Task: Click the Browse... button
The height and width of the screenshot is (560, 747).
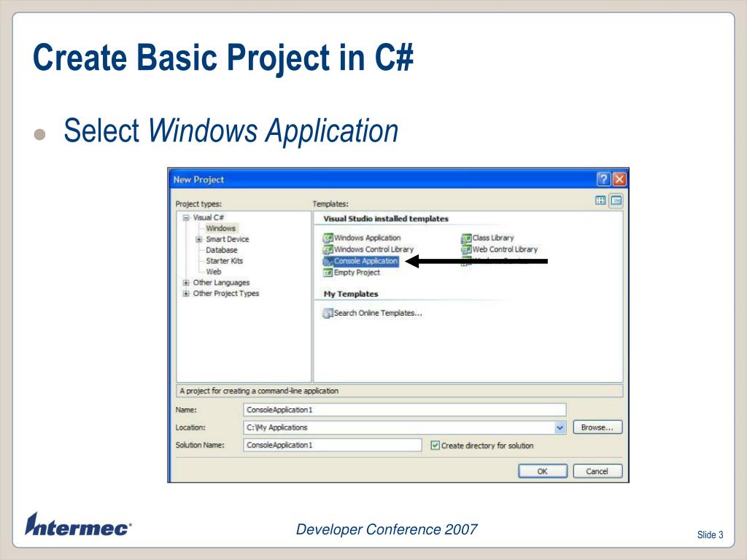Action: tap(597, 427)
